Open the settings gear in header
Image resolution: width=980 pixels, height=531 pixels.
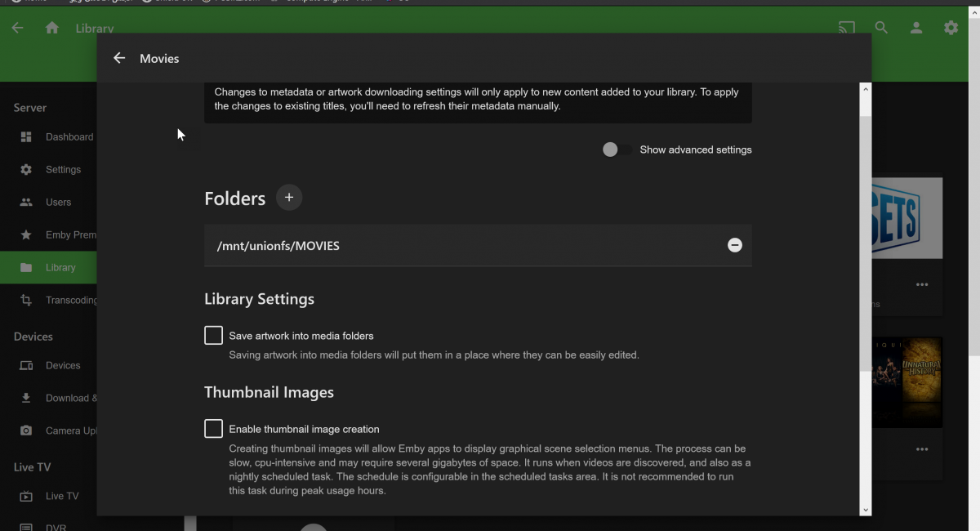(x=951, y=28)
